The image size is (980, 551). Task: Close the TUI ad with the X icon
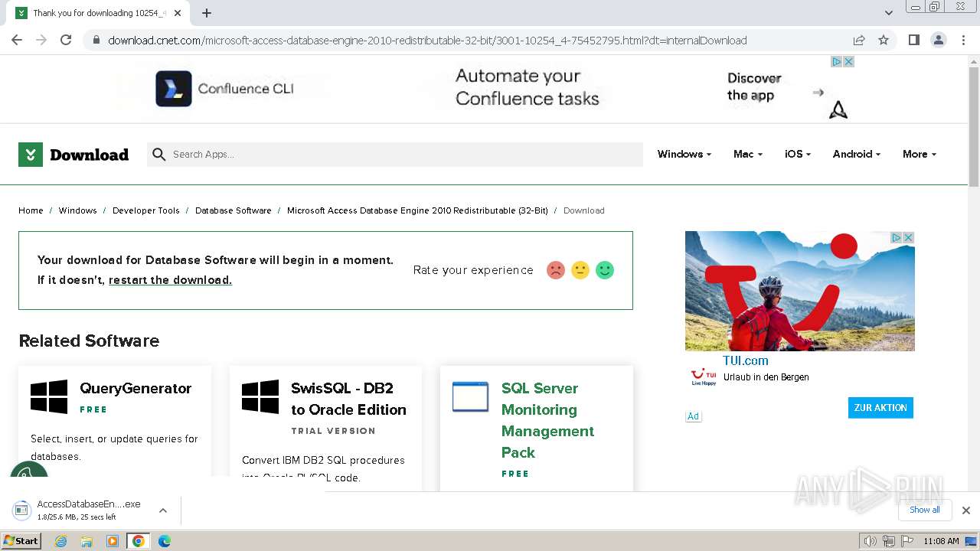click(908, 238)
